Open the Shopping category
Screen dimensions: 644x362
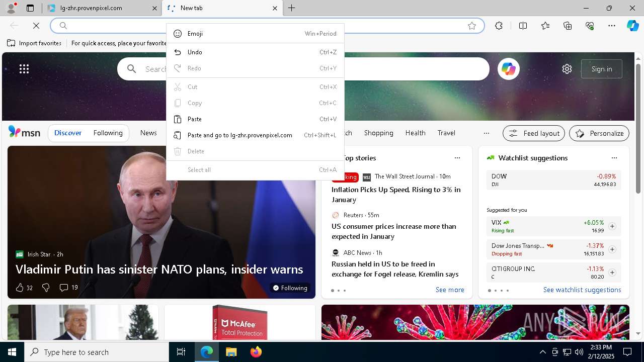378,133
